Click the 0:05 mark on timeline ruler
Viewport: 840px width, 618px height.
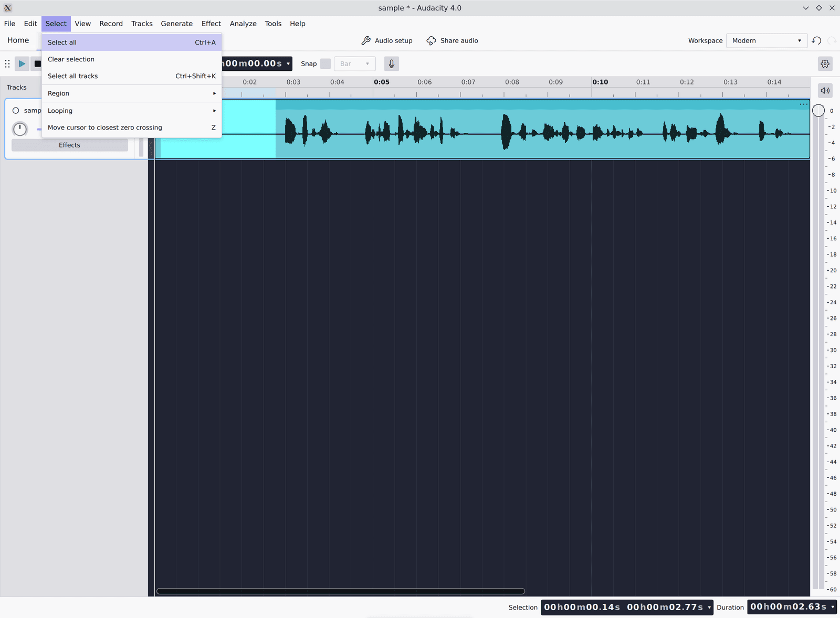[382, 82]
